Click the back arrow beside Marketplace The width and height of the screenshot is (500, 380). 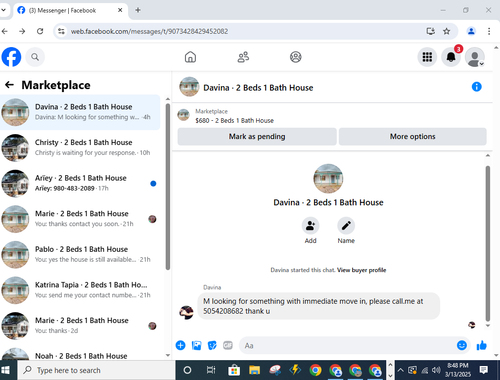pos(9,85)
